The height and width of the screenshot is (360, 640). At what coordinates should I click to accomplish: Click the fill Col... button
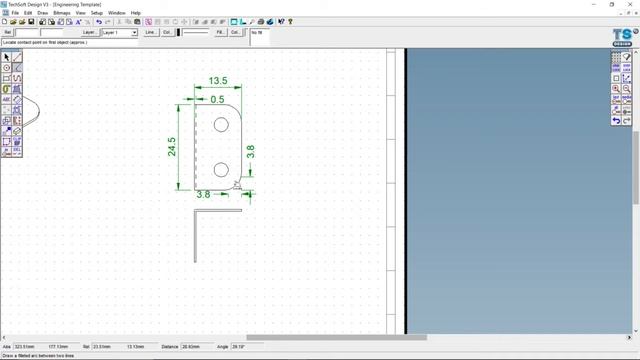(x=236, y=32)
